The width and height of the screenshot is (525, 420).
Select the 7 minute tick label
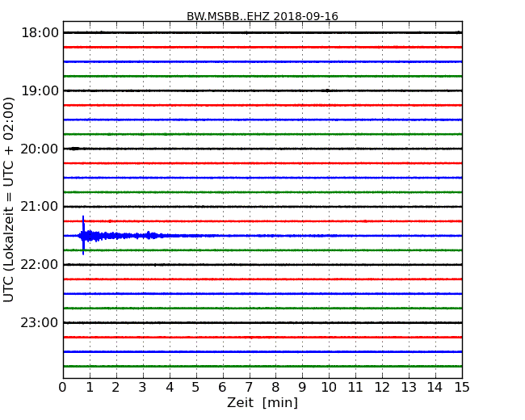(x=249, y=388)
